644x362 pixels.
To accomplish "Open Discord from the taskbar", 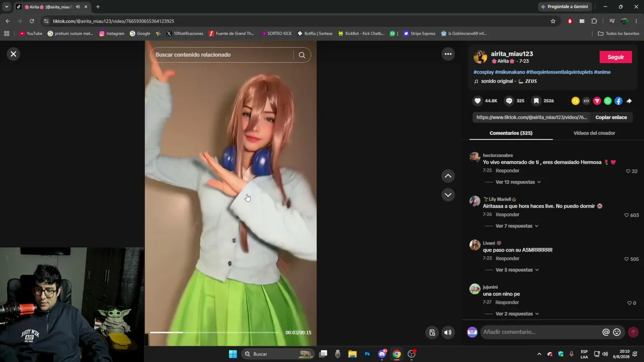I will click(382, 354).
